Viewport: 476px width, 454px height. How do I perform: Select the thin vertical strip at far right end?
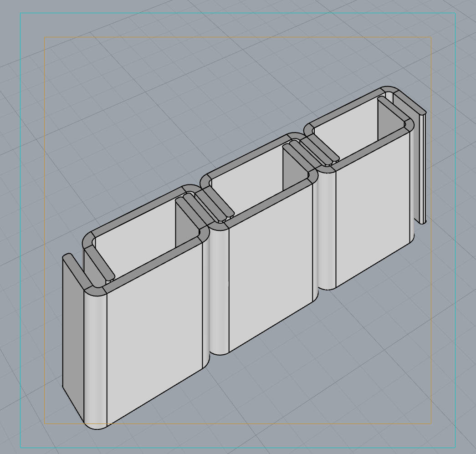tap(422, 168)
